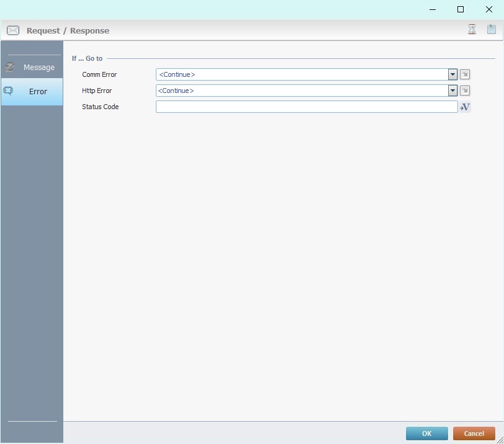Expand the Http Error dropdown arrow
Viewport: 504px width, 444px height.
pos(452,91)
